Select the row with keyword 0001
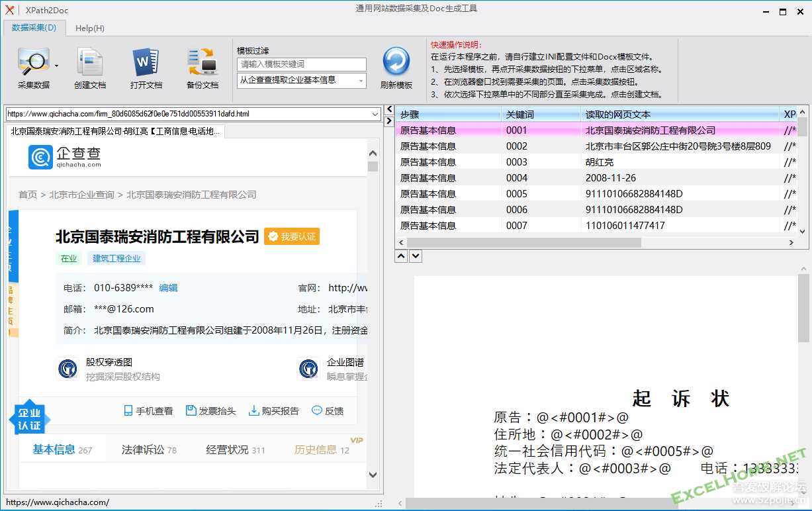This screenshot has height=511, width=812. pyautogui.click(x=596, y=130)
